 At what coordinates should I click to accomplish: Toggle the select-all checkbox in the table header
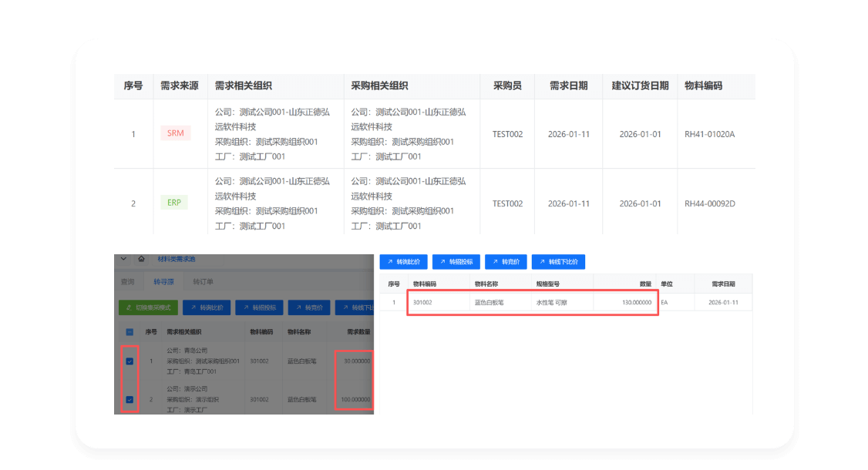(x=128, y=331)
